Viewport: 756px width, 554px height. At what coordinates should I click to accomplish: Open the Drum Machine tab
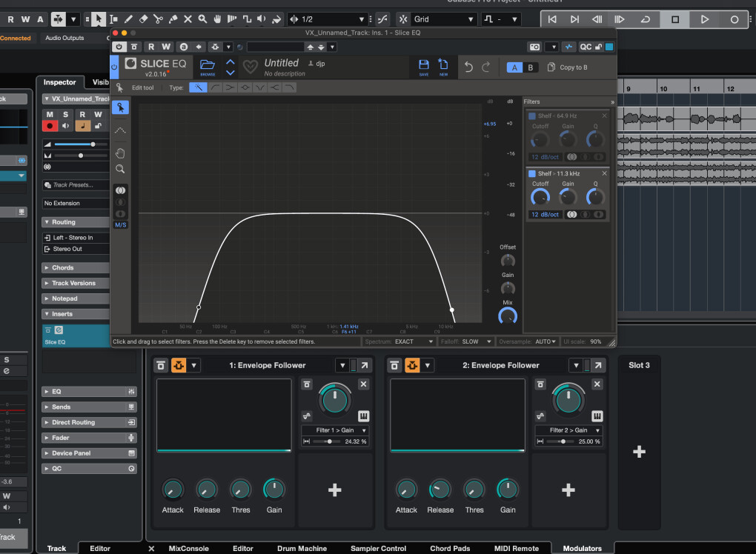pyautogui.click(x=302, y=548)
